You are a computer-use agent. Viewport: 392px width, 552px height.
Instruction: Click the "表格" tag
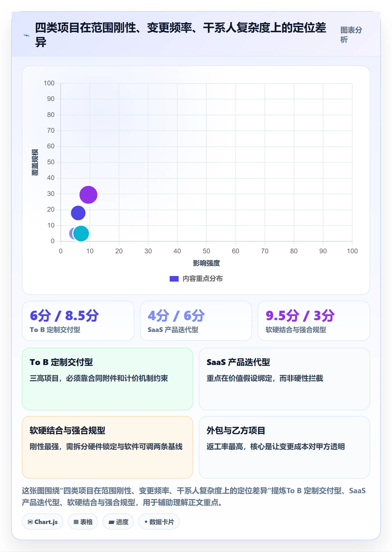click(x=83, y=522)
